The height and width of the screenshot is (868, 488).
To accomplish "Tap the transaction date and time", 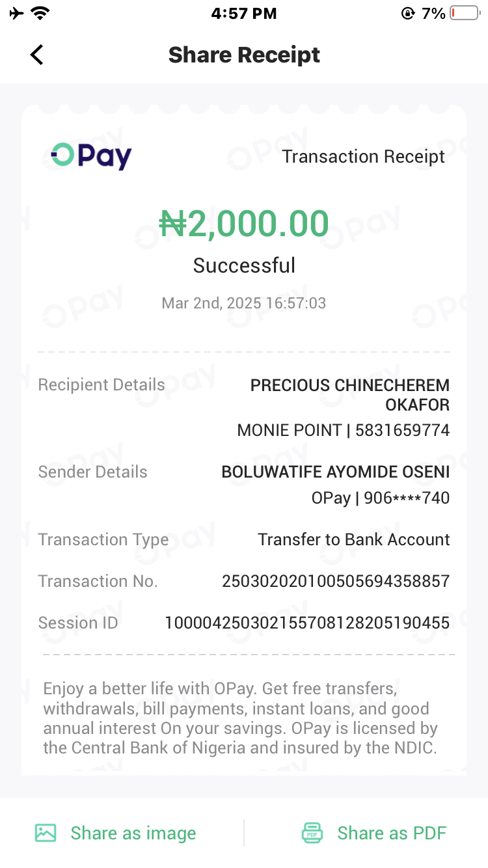I will click(x=244, y=303).
